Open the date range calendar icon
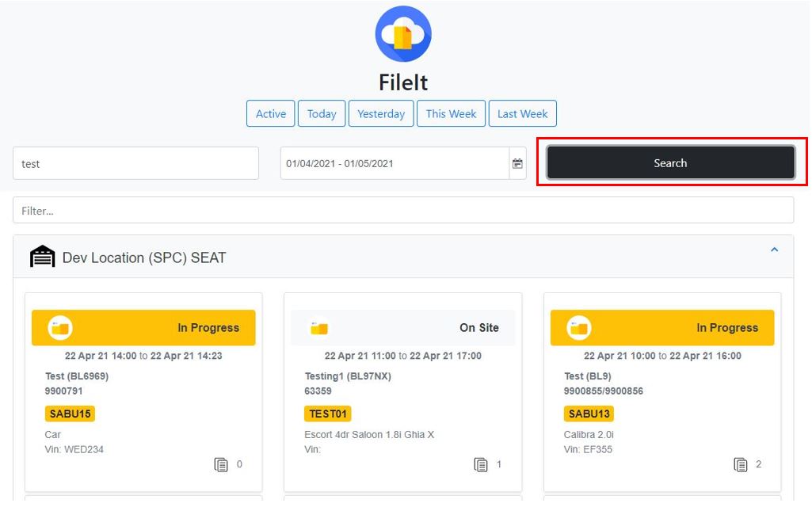The image size is (812, 507). click(x=517, y=164)
